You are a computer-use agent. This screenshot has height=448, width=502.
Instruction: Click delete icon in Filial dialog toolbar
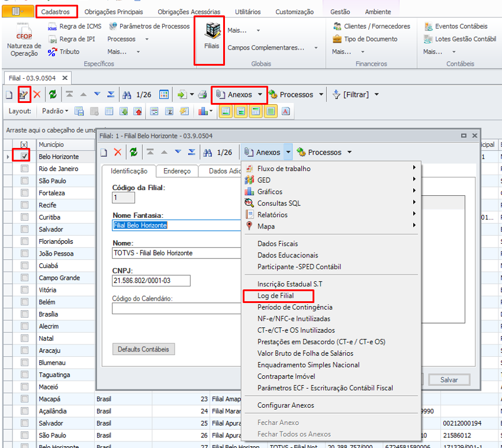(x=118, y=152)
